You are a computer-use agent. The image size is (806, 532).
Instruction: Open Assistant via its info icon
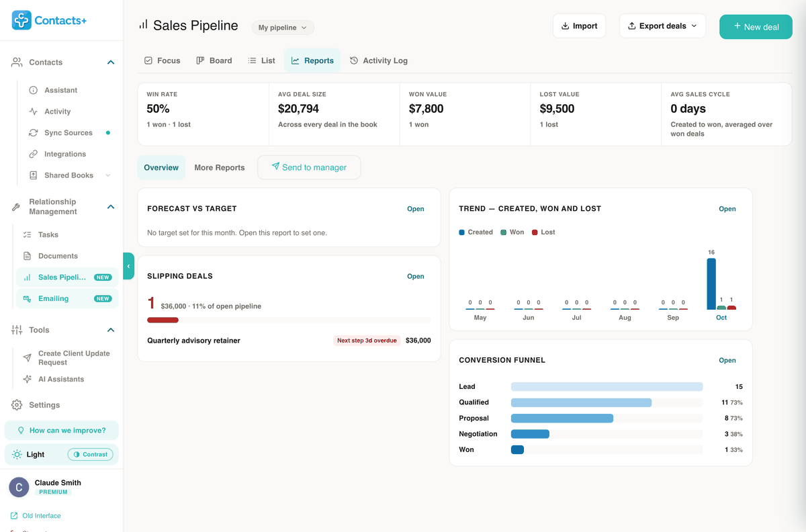click(x=33, y=90)
